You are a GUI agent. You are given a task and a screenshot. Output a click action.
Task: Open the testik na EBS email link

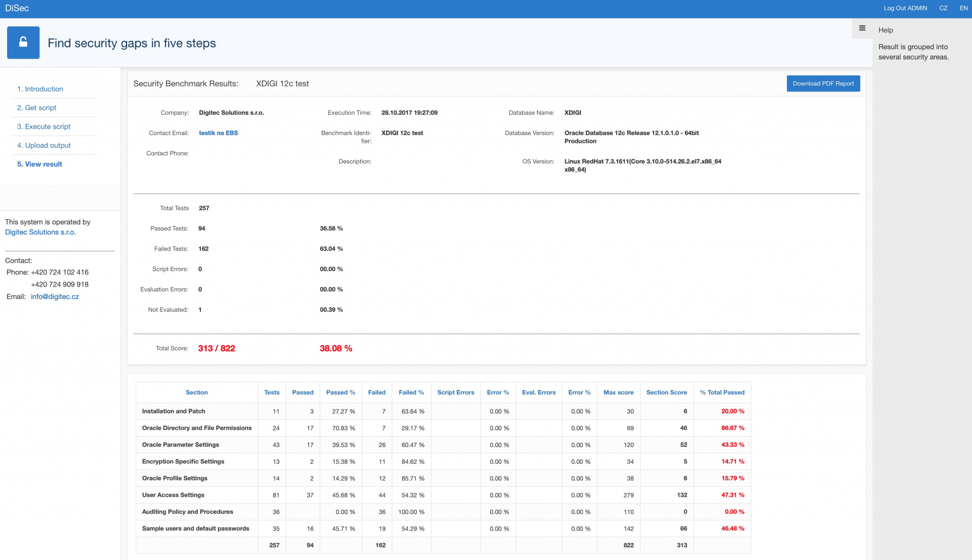pyautogui.click(x=218, y=133)
